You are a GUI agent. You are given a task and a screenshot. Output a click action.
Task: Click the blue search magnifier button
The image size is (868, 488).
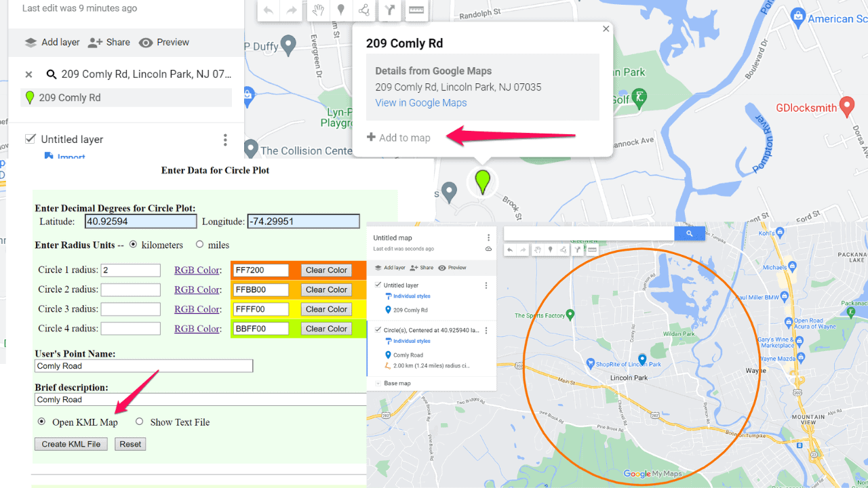tap(689, 233)
